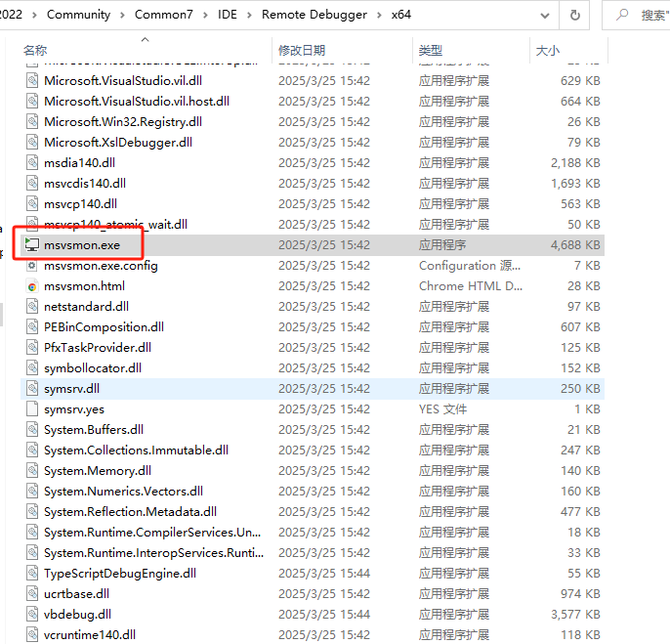
Task: Click the DLL icon of Microsoft.Win32.Registry.dll
Action: click(x=32, y=121)
